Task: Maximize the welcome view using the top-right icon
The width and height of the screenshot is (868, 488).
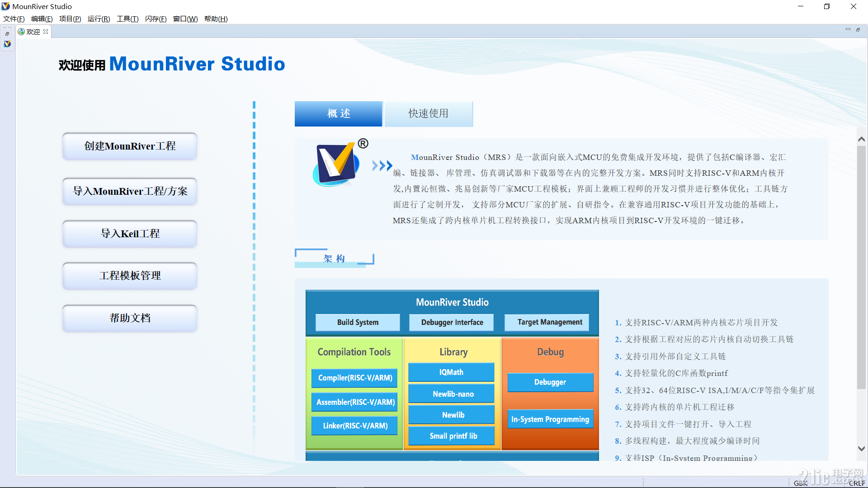Action: pos(858,29)
